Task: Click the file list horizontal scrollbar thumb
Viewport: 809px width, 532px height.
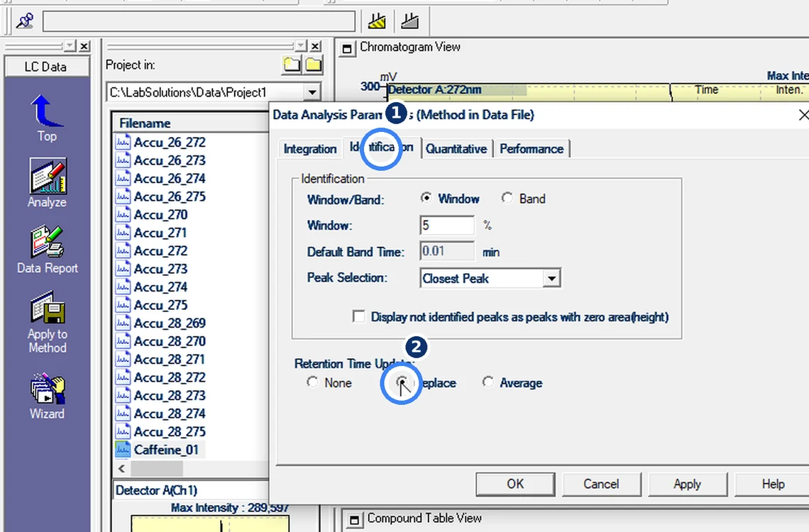Action: point(156,469)
